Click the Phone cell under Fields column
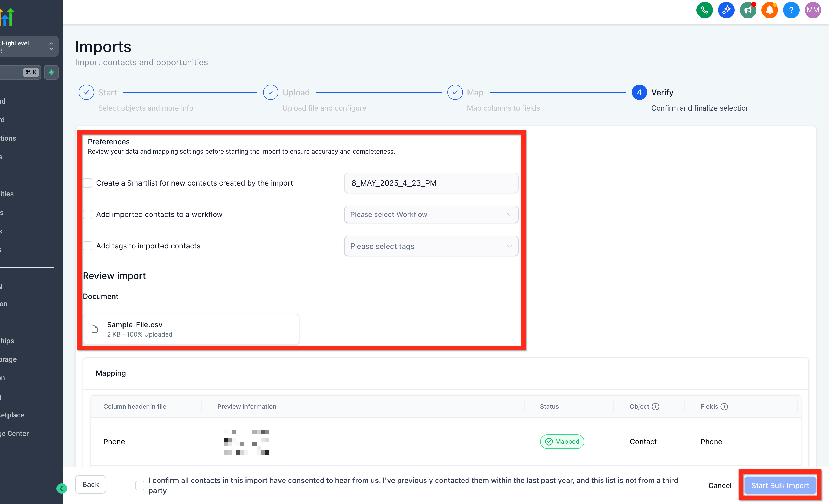Viewport: 829px width, 504px height. [711, 441]
